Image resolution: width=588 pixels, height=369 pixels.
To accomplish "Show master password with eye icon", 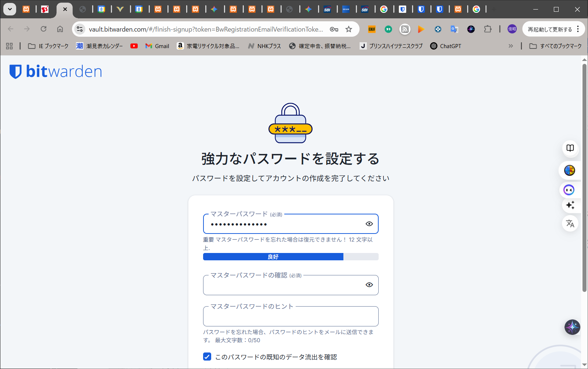I will click(x=369, y=224).
